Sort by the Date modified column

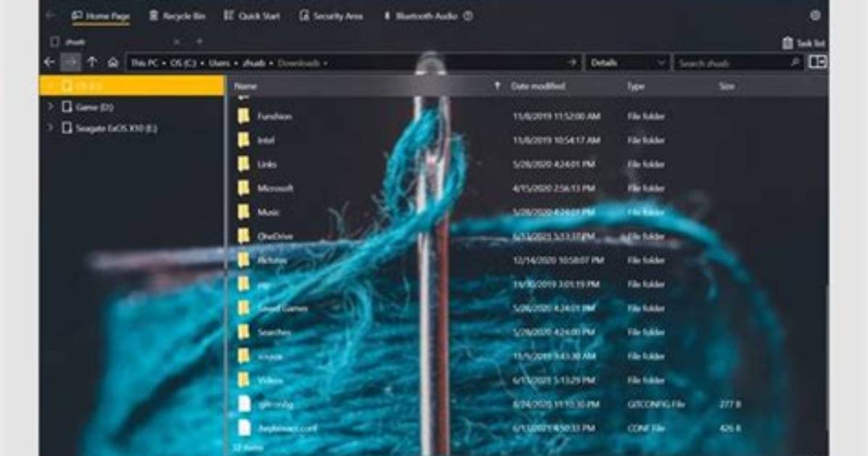538,86
